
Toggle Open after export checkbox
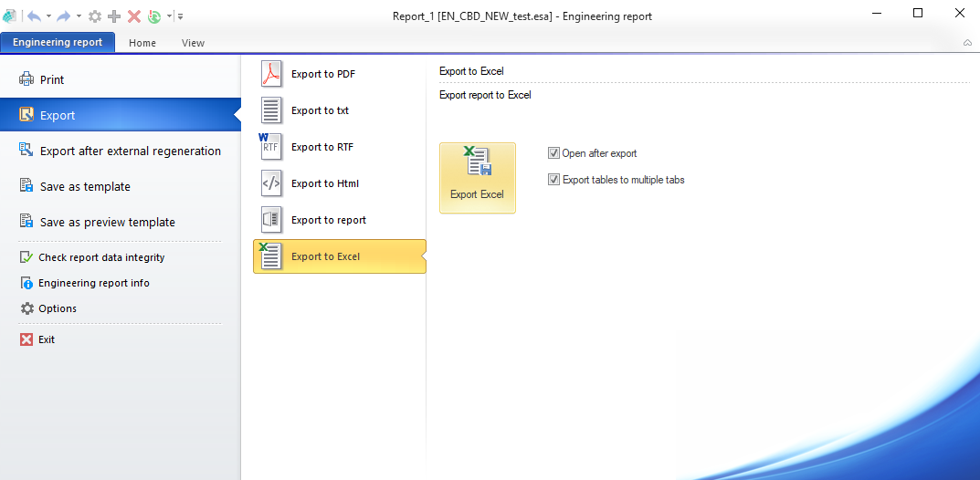point(553,153)
